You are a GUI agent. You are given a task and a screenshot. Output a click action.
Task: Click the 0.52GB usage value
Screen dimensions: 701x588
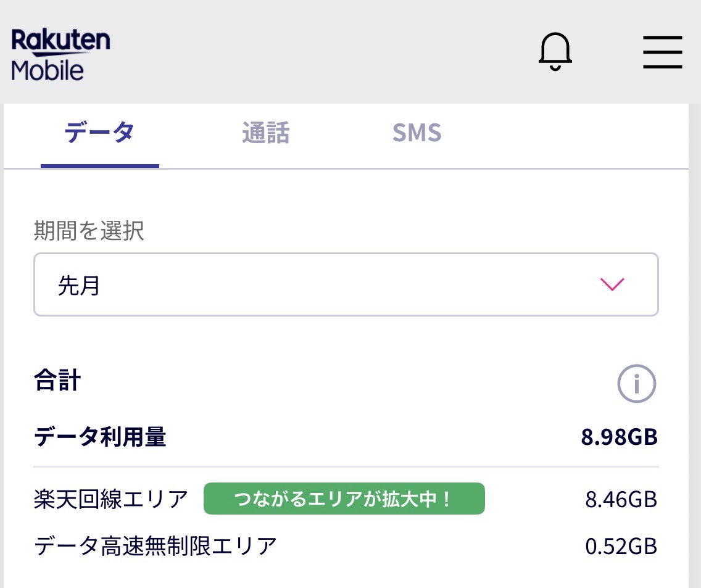tap(621, 546)
